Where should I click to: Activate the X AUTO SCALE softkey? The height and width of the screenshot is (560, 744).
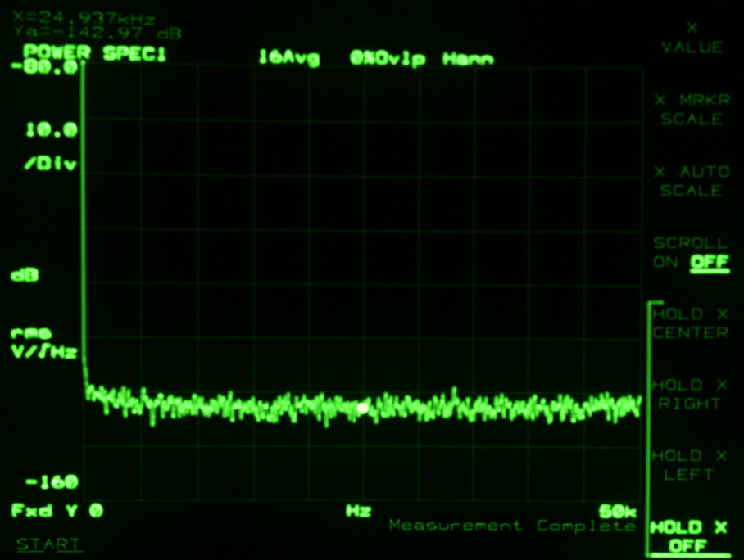point(692,181)
